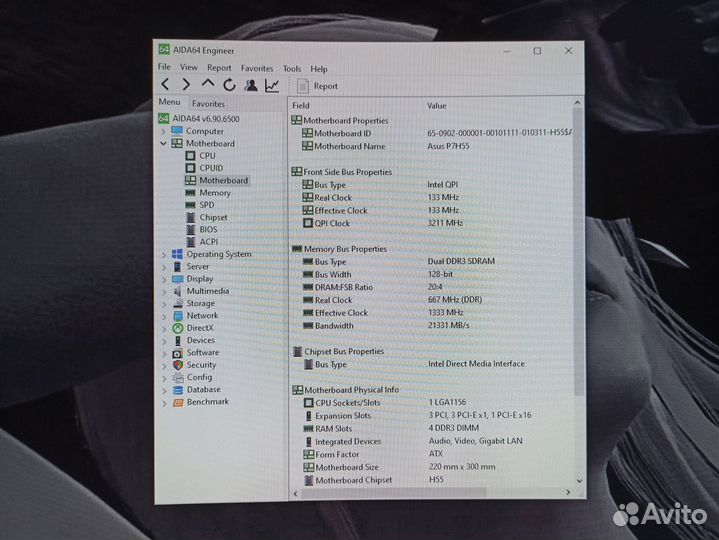This screenshot has width=719, height=540.
Task: Click the Devices category icon
Action: tap(178, 341)
